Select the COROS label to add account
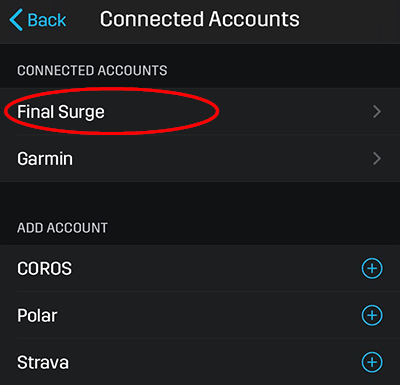Screen dimensions: 400x385 [x=44, y=269]
